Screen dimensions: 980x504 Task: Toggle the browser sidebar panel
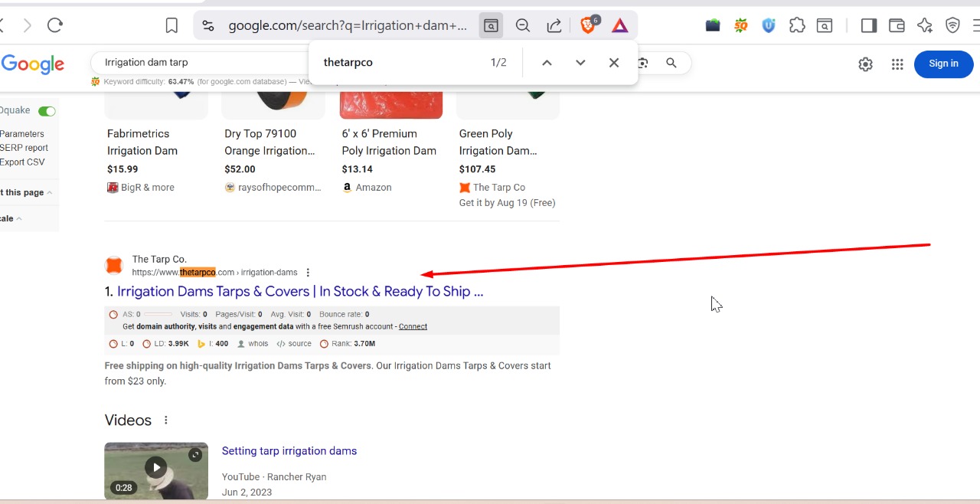[868, 25]
